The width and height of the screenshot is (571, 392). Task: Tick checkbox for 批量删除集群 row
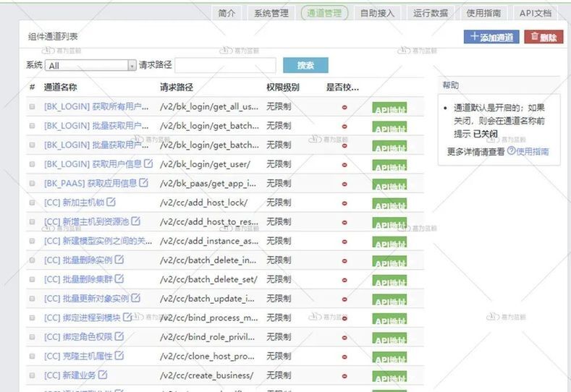coord(32,279)
